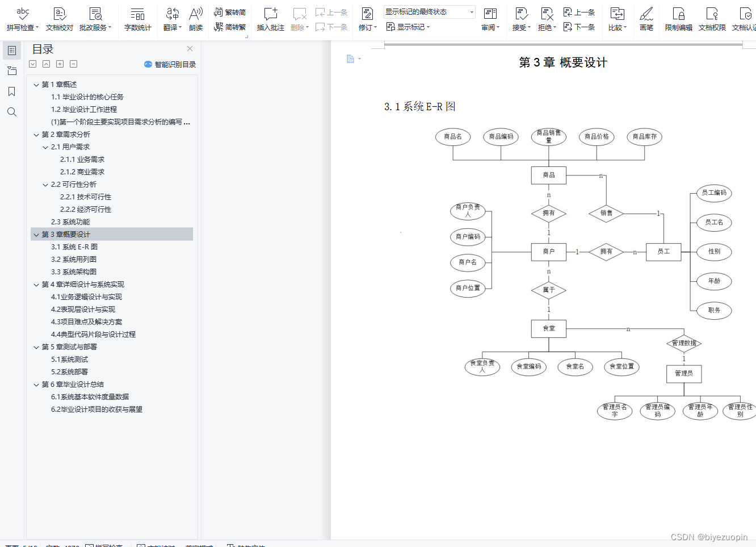Viewport: 756px width, 547px height.
Task: Click the 智能识别目录 link
Action: 170,64
